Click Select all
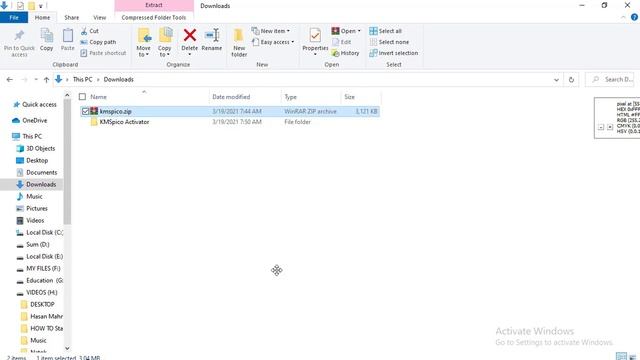 pyautogui.click(x=385, y=31)
